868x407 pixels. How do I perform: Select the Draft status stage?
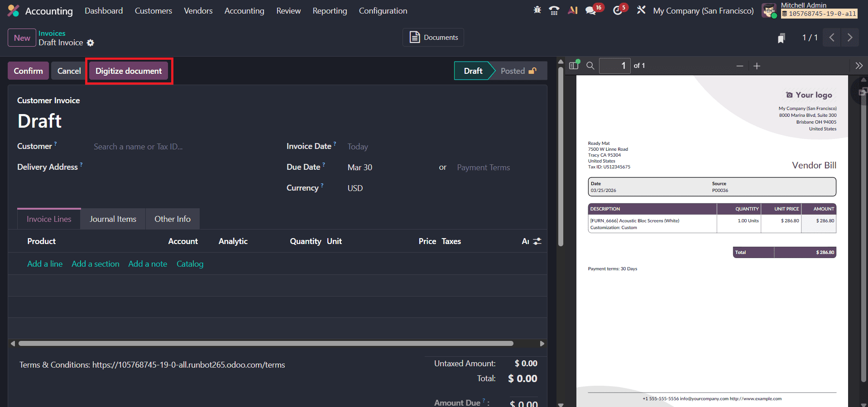[x=473, y=71]
